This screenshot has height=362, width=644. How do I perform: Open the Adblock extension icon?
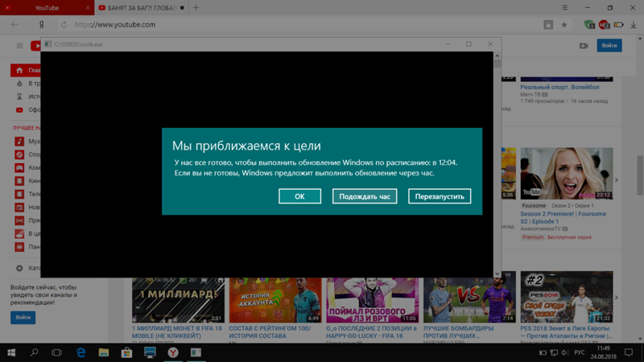[604, 25]
